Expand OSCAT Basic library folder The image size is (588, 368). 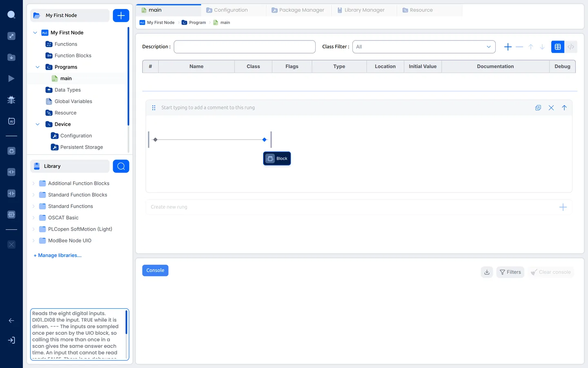pos(33,218)
